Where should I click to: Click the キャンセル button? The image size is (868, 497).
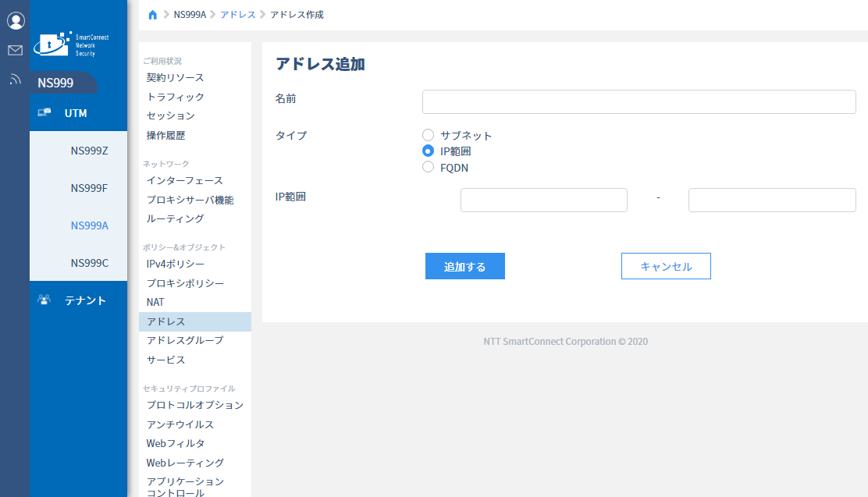(666, 266)
